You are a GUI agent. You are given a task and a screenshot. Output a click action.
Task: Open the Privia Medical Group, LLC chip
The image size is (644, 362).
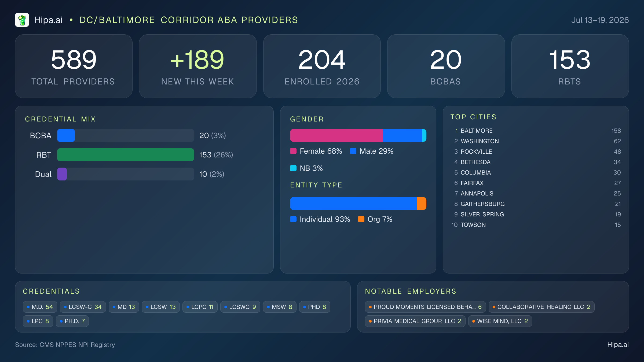[415, 321]
